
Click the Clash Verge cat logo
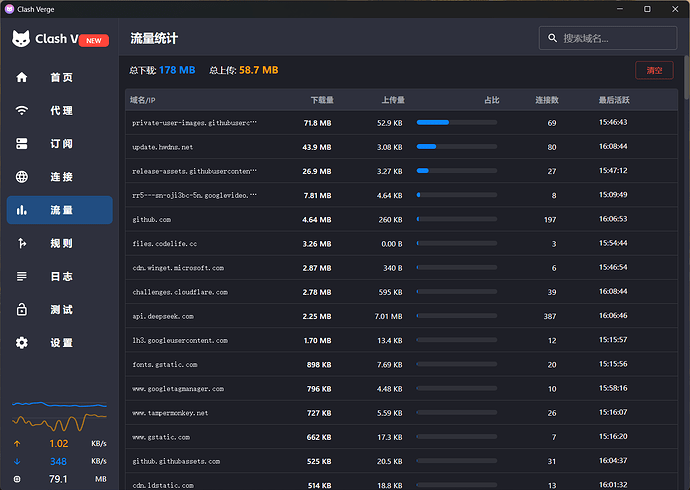pyautogui.click(x=21, y=39)
